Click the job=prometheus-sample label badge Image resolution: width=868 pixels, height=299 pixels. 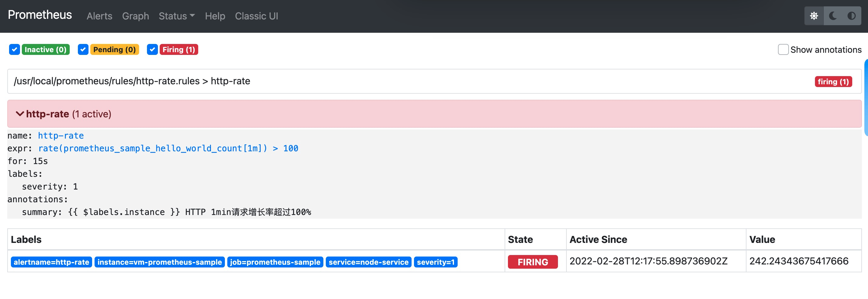275,262
